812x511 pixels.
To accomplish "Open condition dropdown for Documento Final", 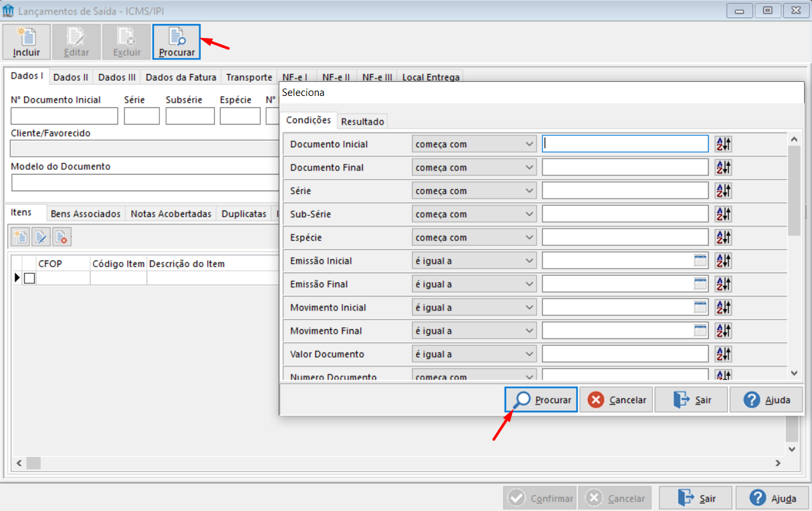I will pyautogui.click(x=474, y=167).
